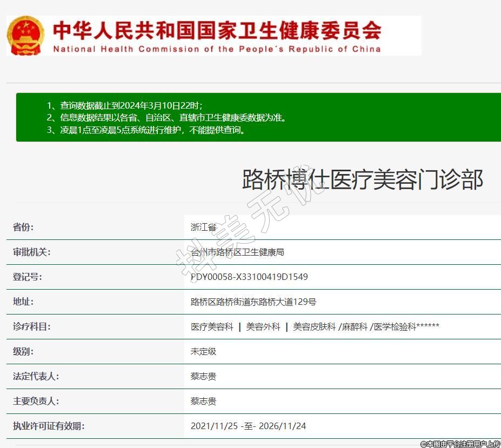This screenshot has height=448, width=501.
Task: Select the 医疗美容科 department entry
Action: (x=212, y=326)
